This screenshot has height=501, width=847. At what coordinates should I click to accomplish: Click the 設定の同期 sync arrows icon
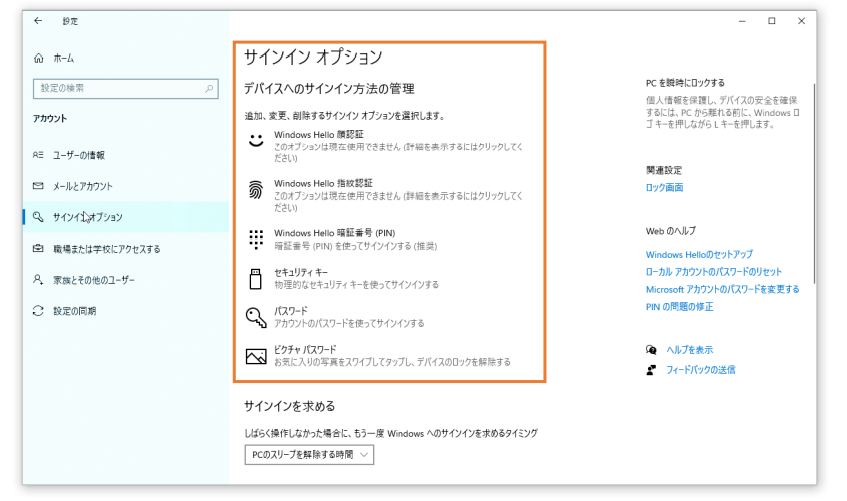tap(38, 311)
